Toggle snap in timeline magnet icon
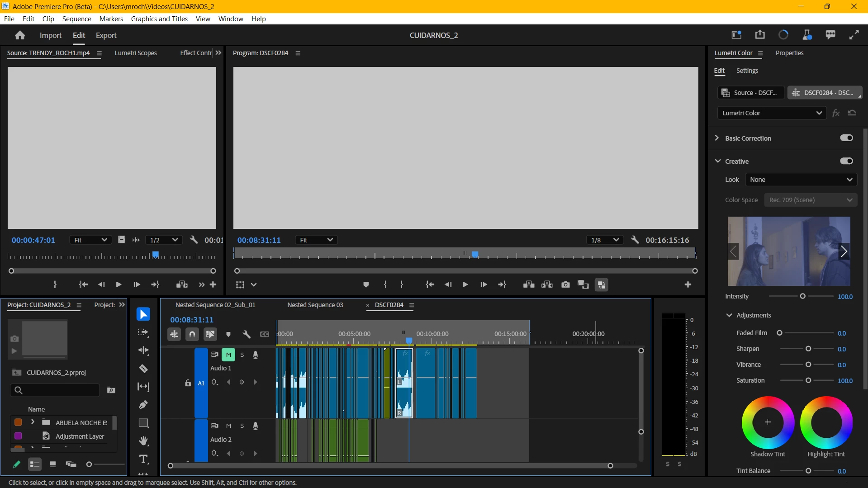Viewport: 868px width, 488px height. (x=192, y=334)
